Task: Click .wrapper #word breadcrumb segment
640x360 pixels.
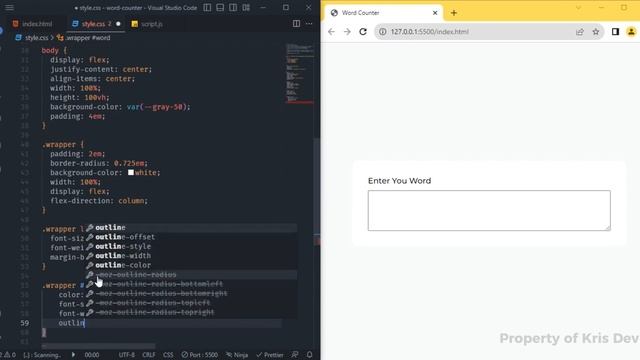Action: coord(84,38)
